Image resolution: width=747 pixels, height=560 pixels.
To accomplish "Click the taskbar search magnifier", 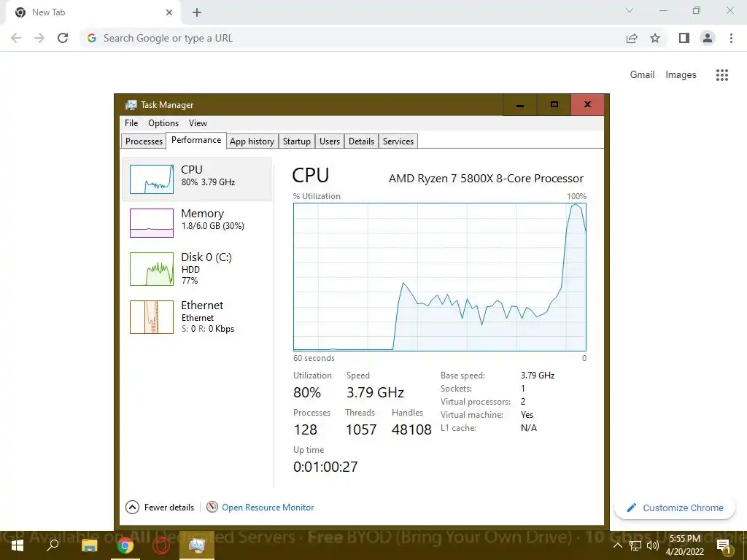I will coord(53,545).
